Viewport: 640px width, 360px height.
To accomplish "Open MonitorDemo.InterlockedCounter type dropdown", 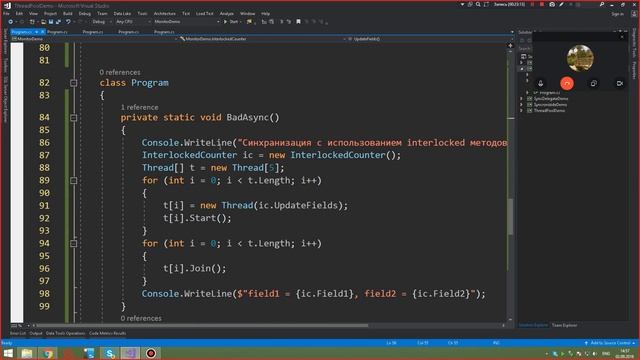I will pos(262,39).
